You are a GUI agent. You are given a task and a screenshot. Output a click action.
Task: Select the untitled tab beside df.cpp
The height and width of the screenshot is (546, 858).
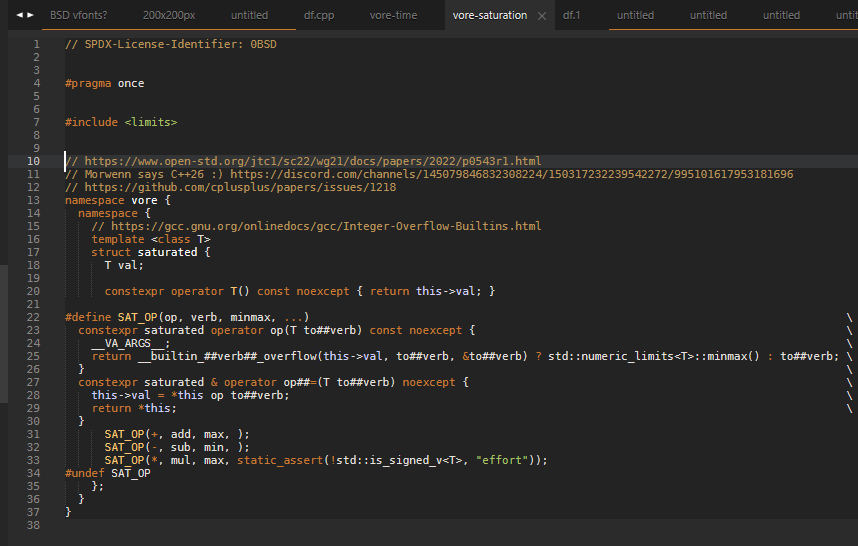[x=249, y=16]
